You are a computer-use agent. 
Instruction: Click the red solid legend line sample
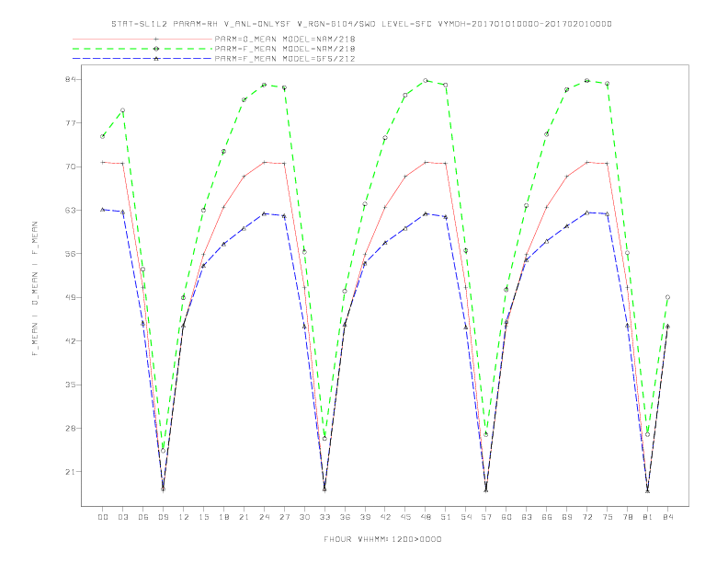[142, 39]
